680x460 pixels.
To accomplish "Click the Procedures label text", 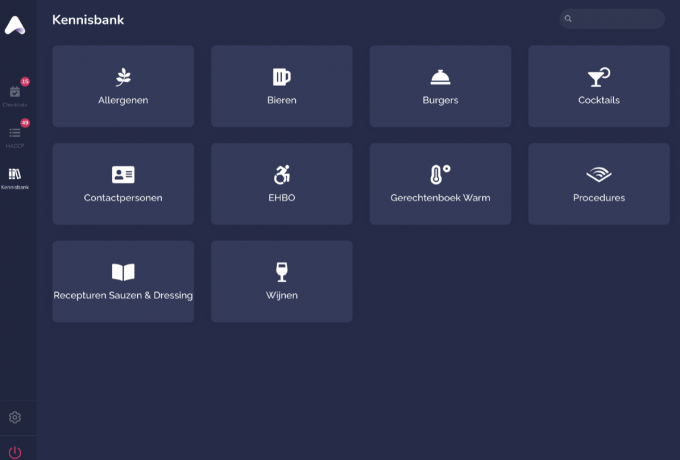I will point(598,198).
